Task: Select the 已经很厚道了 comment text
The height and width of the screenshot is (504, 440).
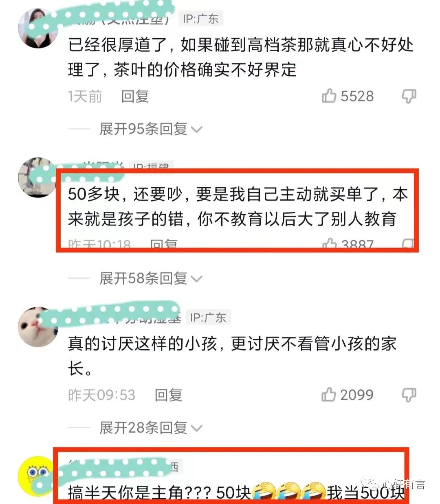Action: point(241,57)
